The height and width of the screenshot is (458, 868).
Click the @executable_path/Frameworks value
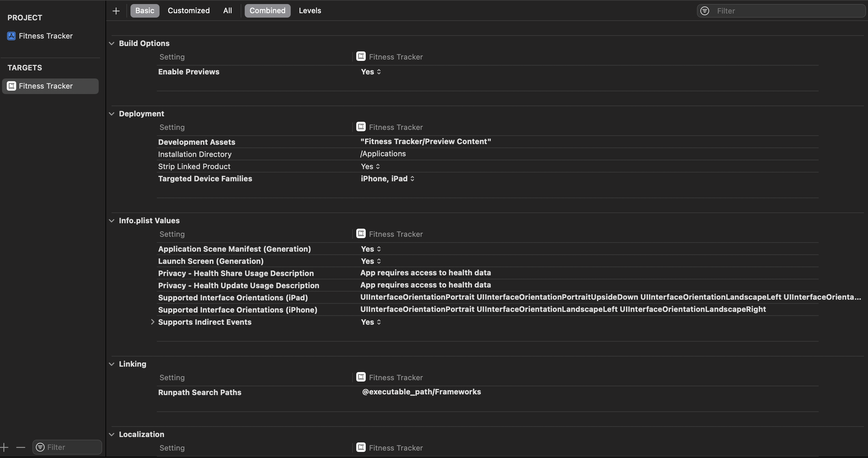pyautogui.click(x=421, y=392)
